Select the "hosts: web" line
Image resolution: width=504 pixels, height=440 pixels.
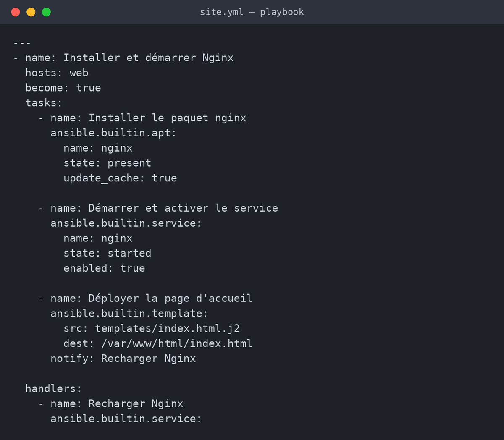tap(57, 73)
